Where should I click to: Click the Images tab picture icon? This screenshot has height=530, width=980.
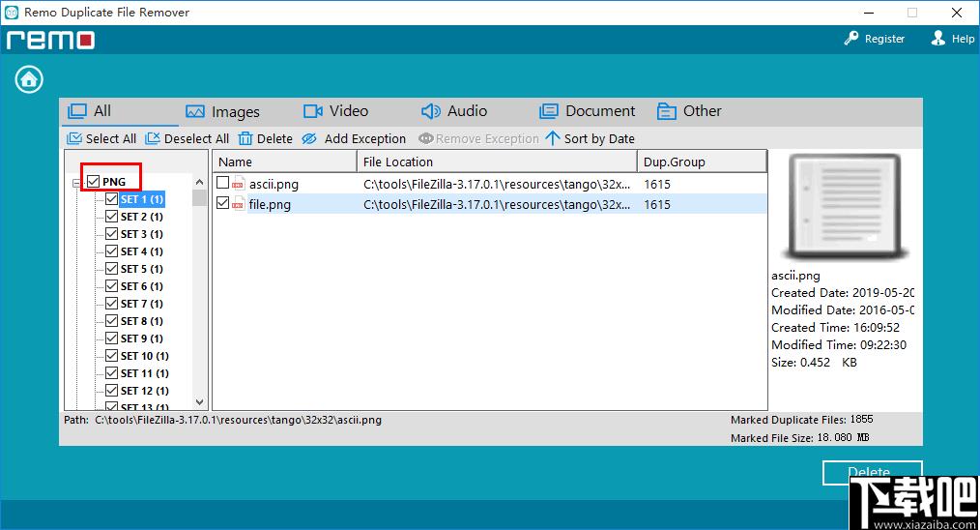click(195, 112)
